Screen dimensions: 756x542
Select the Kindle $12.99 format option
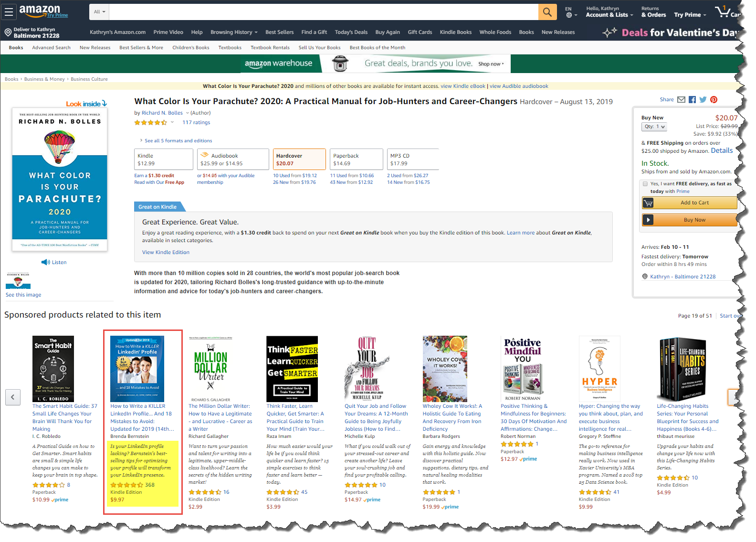pos(164,159)
